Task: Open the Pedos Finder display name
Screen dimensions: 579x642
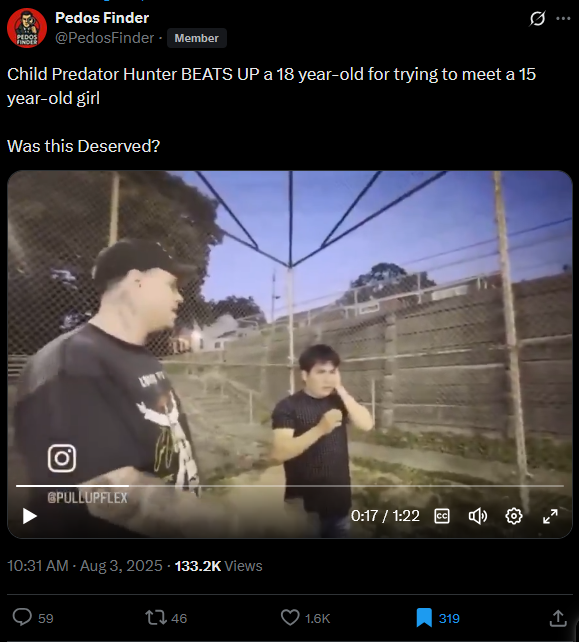Action: [x=102, y=18]
